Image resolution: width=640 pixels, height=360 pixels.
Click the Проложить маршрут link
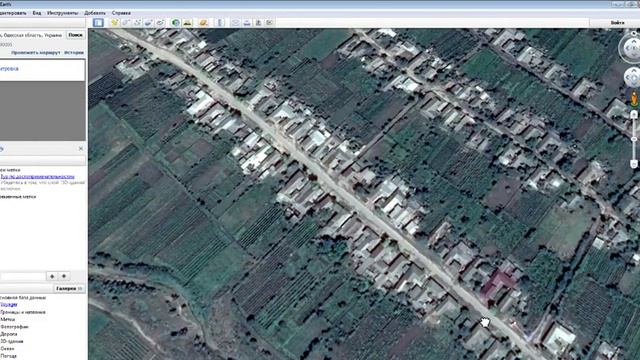click(x=36, y=53)
